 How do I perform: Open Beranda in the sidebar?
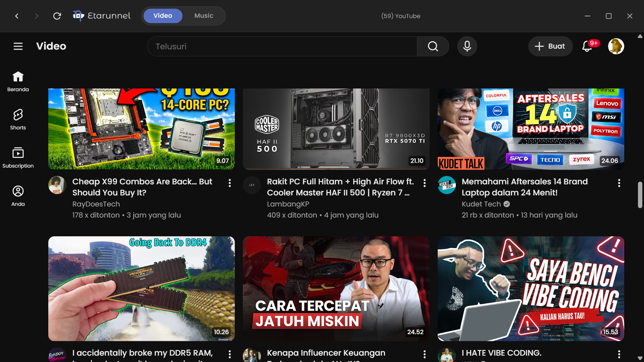tap(18, 81)
